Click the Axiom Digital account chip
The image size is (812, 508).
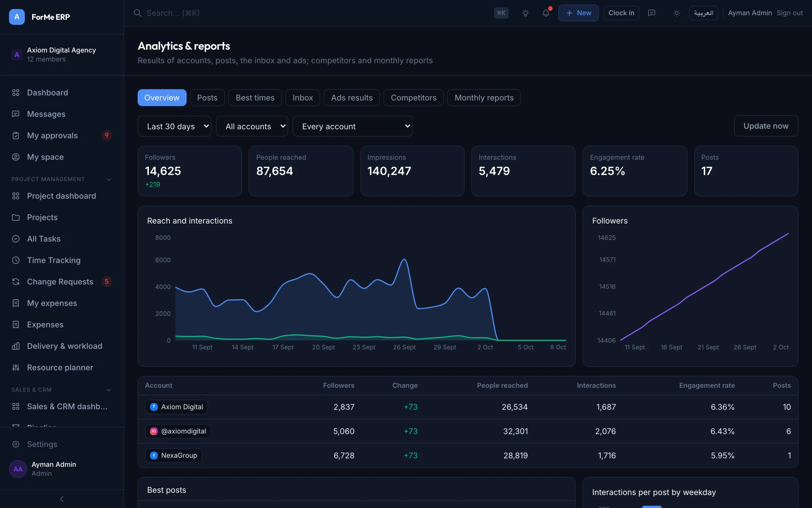coord(176,407)
